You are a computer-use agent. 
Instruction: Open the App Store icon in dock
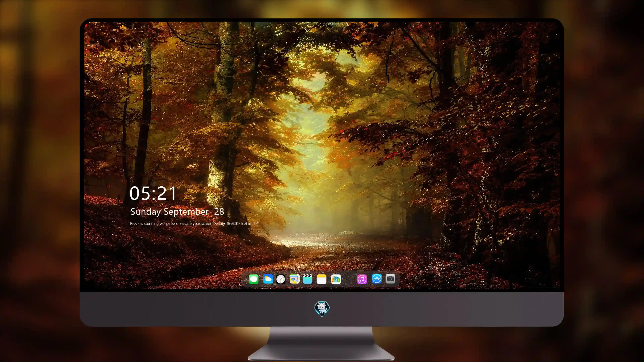(x=377, y=279)
